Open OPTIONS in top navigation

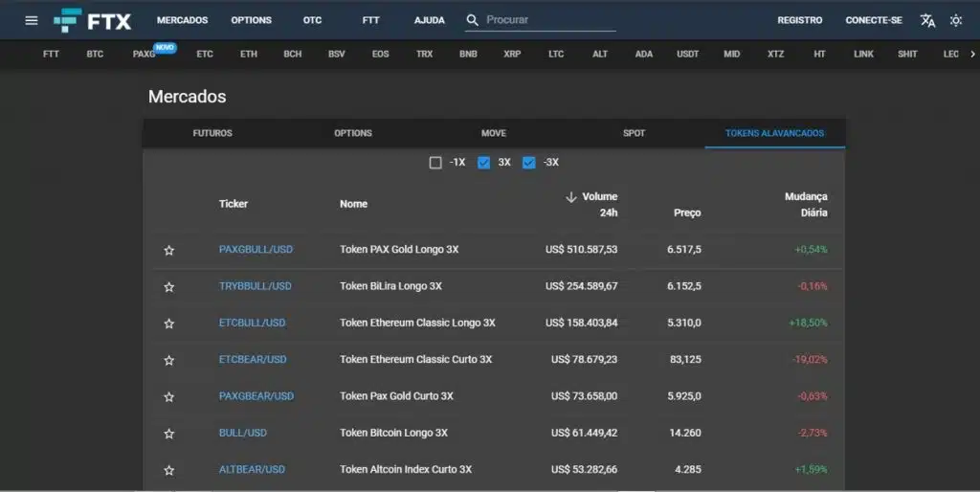[252, 20]
